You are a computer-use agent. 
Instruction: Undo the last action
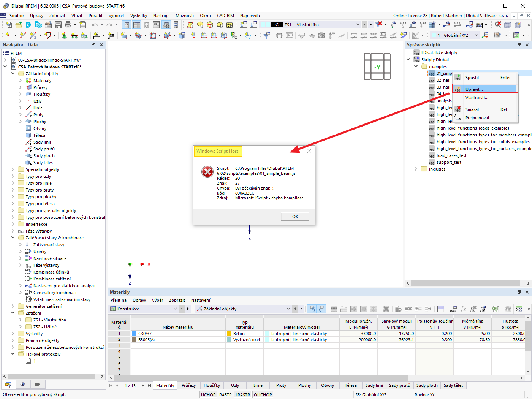pyautogui.click(x=95, y=25)
